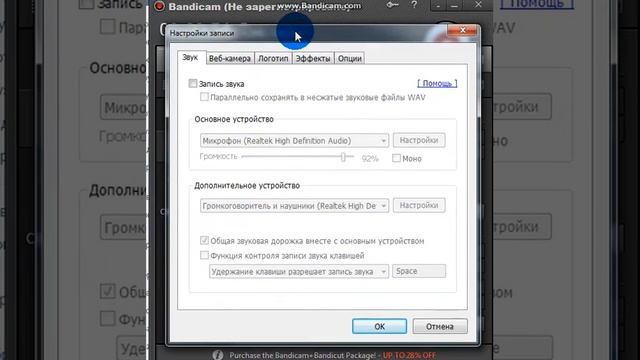The height and width of the screenshot is (360, 640).
Task: Open the Микрофон primary device dropdown
Action: click(x=294, y=140)
